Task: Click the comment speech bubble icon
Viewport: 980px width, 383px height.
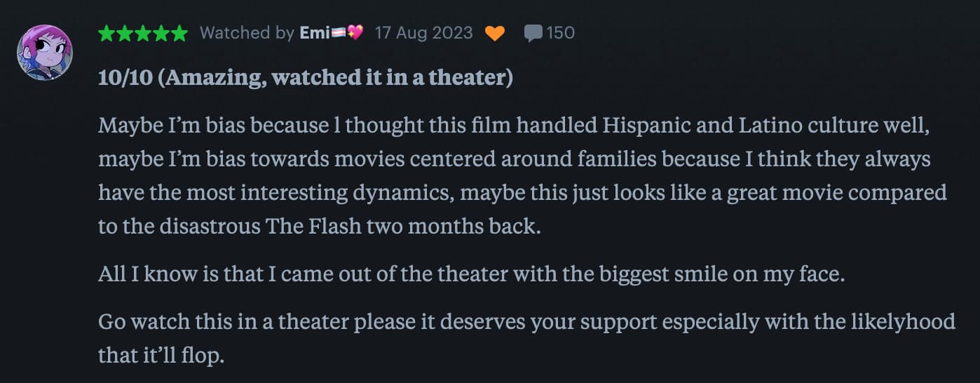Action: coord(533,33)
